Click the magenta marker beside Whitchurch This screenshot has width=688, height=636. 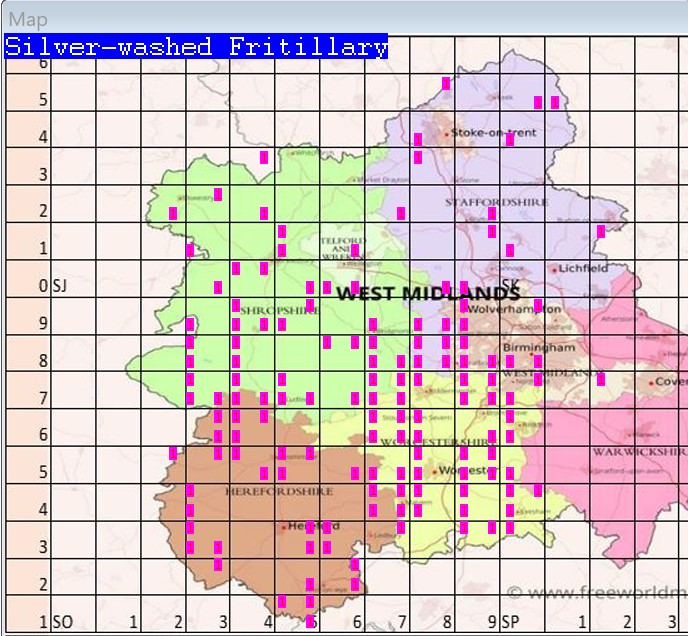click(264, 157)
